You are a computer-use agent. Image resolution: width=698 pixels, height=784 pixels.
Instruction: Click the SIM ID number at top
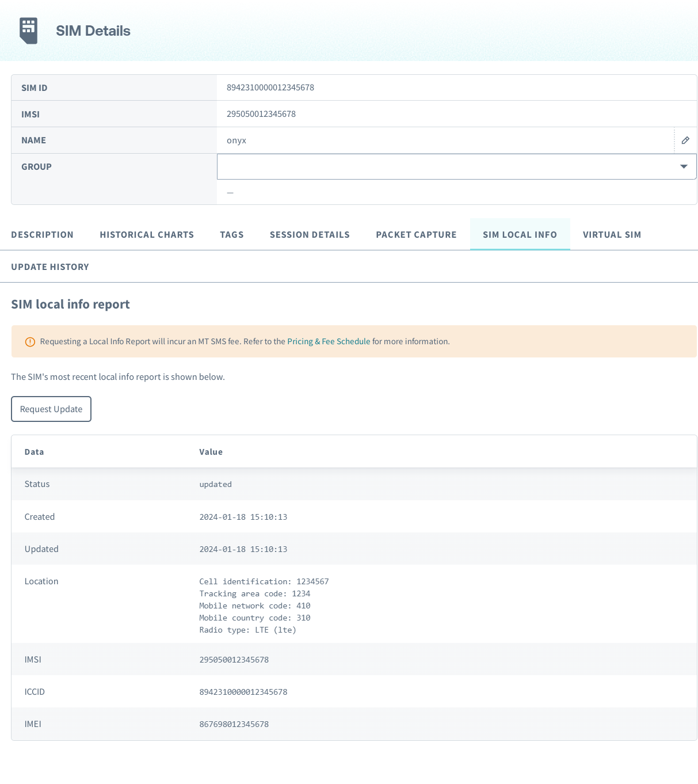[270, 87]
